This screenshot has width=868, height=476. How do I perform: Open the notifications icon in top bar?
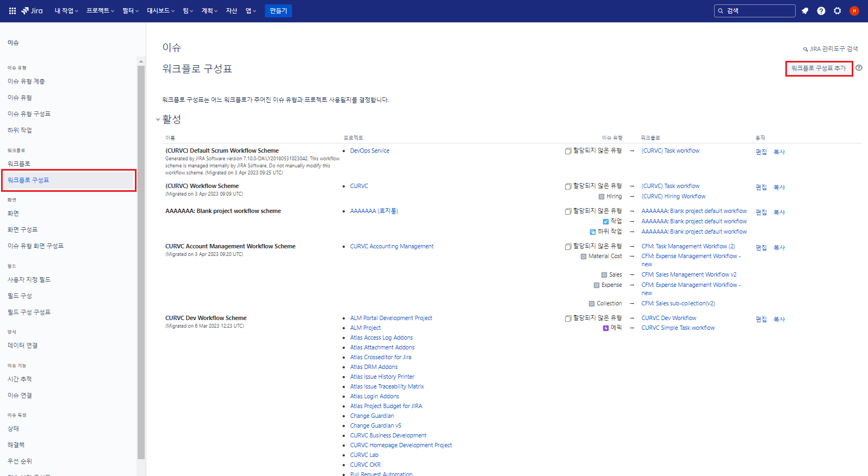pyautogui.click(x=805, y=11)
